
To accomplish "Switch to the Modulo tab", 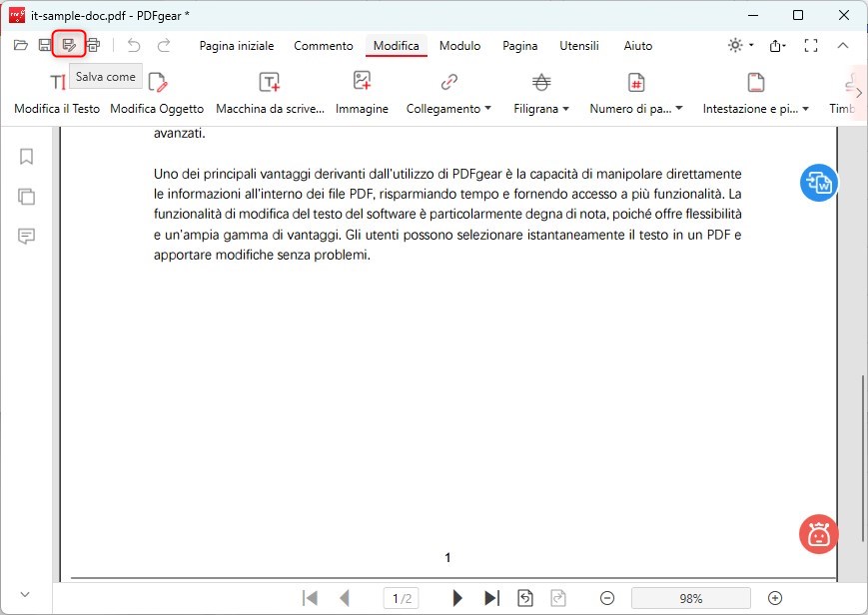I will (459, 46).
